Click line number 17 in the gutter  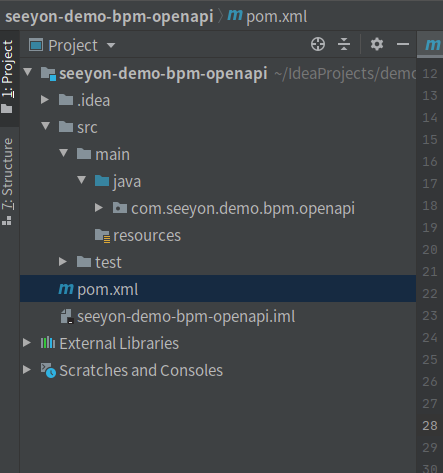(x=430, y=184)
